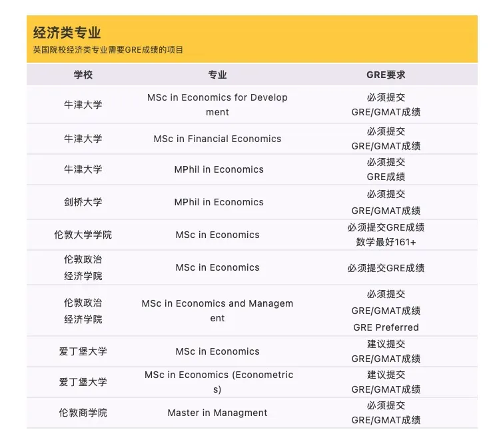This screenshot has width=495, height=448.
Task: Click Cambridge's MPhil in Economics program cell
Action: 219,202
